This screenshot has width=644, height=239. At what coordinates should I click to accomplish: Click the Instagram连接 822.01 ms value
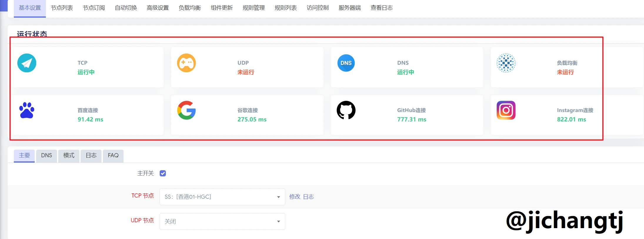[x=572, y=119]
